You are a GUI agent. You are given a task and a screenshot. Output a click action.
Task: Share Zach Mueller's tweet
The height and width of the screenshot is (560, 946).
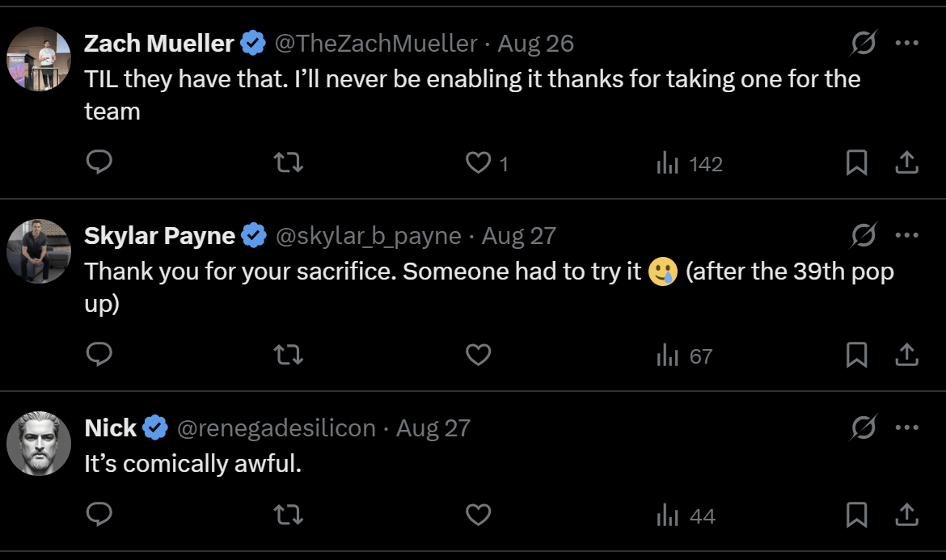pyautogui.click(x=906, y=163)
